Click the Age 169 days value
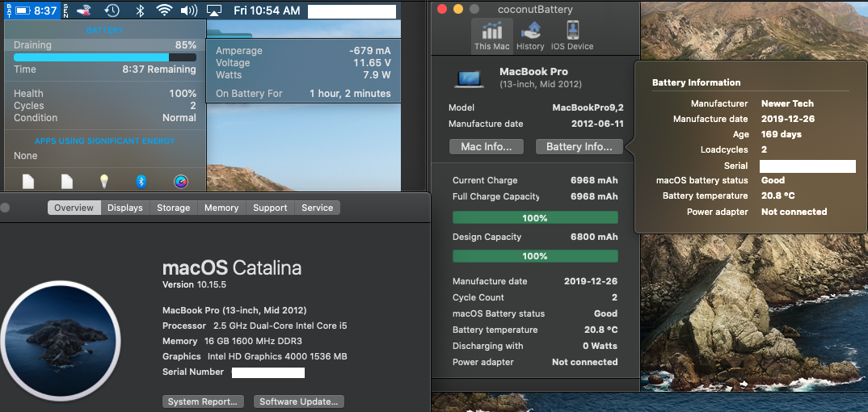 (781, 134)
